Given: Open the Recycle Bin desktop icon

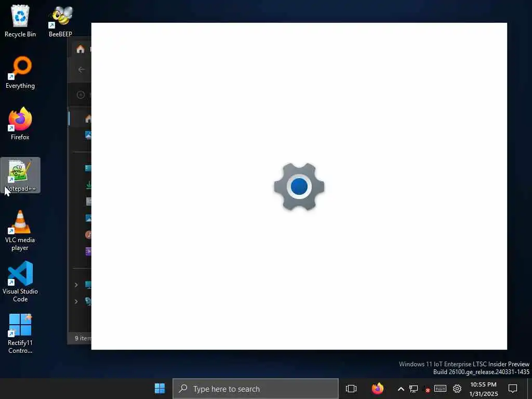Looking at the screenshot, I should [x=20, y=21].
